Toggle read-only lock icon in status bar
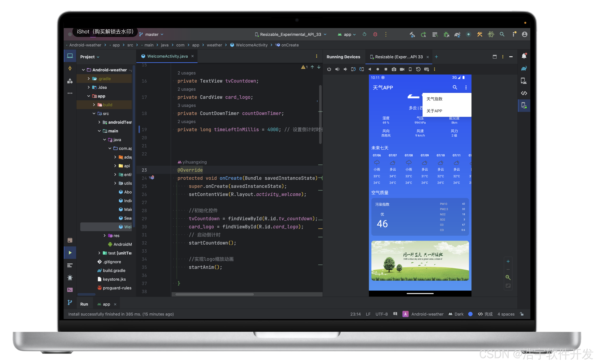This screenshot has width=594, height=364. coord(522,314)
